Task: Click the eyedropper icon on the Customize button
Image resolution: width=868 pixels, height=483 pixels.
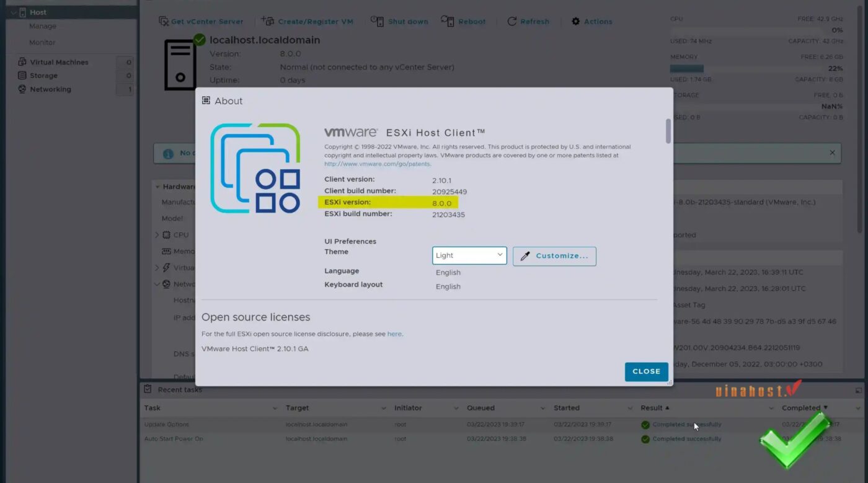Action: pos(525,255)
